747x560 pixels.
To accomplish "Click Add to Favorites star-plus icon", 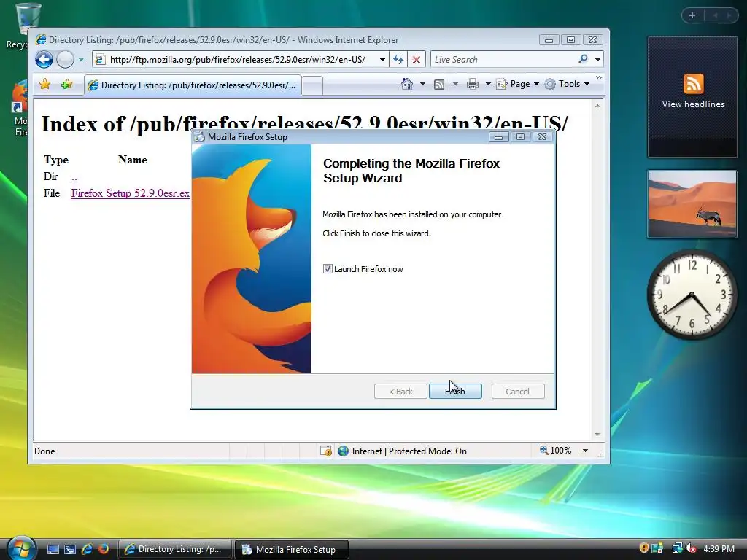I will click(x=66, y=85).
